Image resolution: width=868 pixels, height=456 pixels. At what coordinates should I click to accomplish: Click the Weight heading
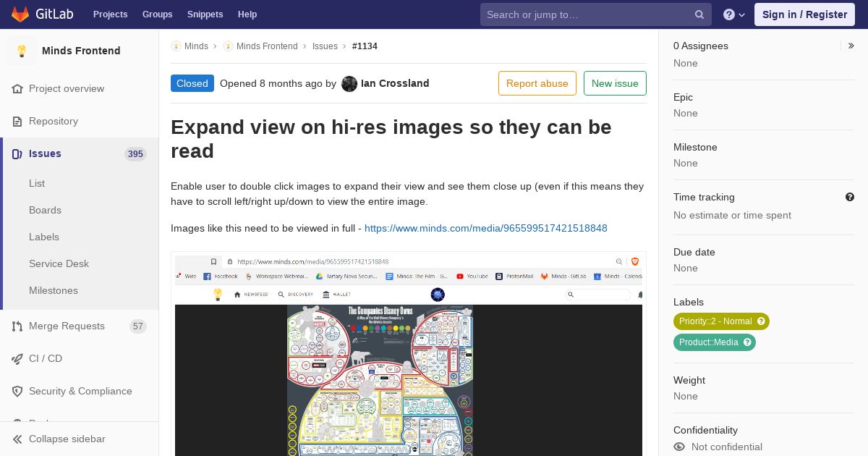tap(689, 380)
